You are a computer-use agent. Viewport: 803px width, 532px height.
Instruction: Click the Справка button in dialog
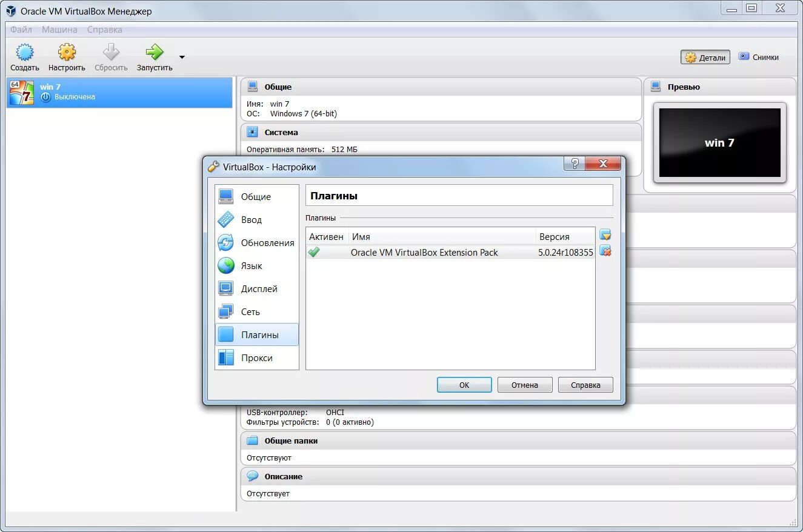point(585,385)
